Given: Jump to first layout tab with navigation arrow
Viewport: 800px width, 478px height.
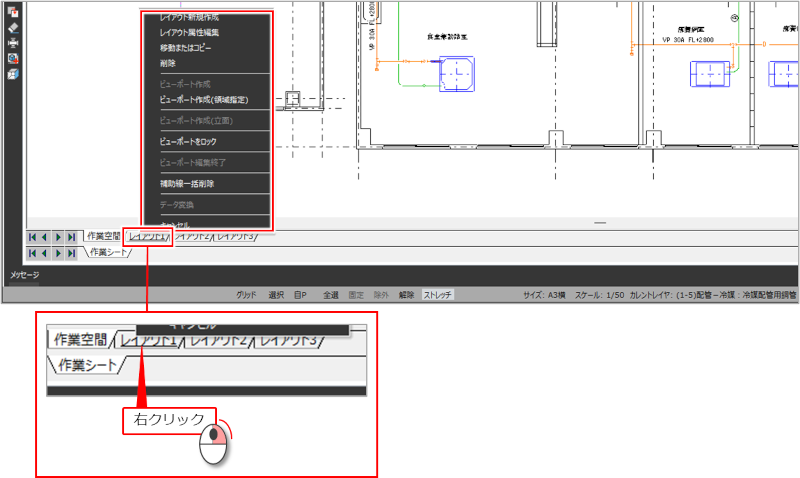Looking at the screenshot, I should pos(32,237).
